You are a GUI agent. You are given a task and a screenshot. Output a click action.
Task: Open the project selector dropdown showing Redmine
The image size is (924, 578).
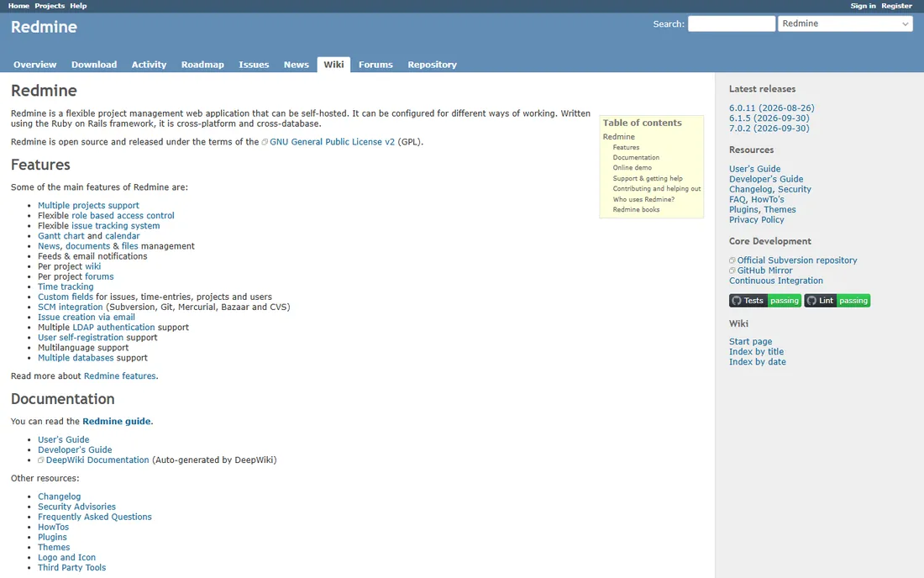(845, 24)
